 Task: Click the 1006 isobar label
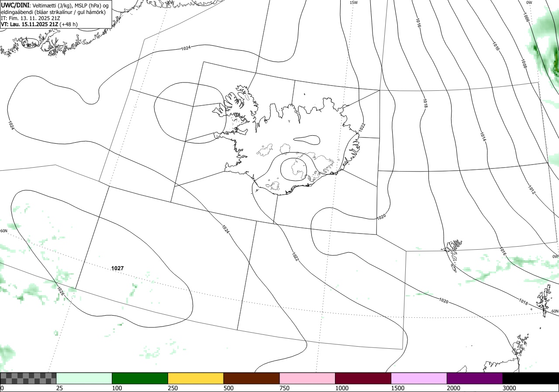pos(526,18)
